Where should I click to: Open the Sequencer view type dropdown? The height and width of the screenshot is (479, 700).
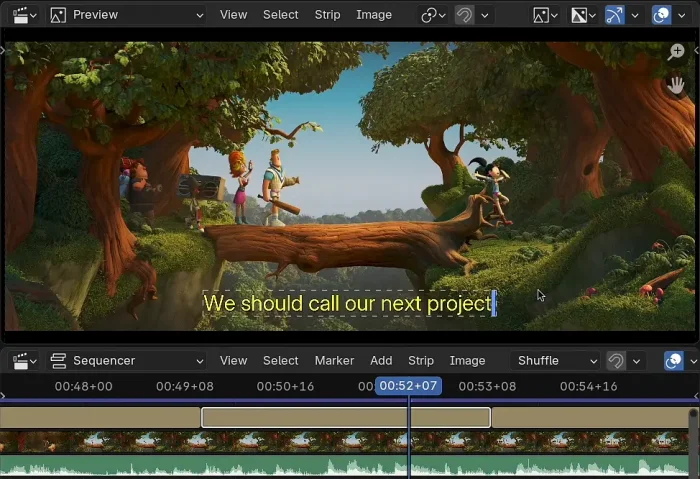tap(127, 361)
